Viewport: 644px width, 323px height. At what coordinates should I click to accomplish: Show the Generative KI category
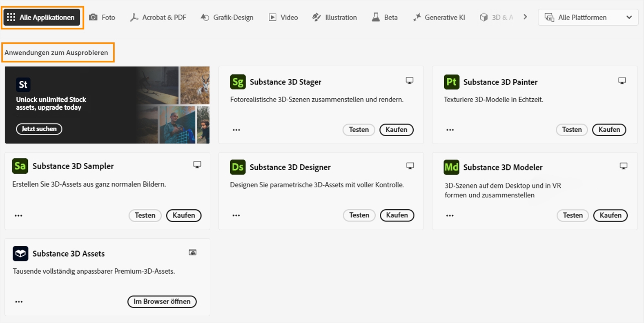pyautogui.click(x=439, y=17)
